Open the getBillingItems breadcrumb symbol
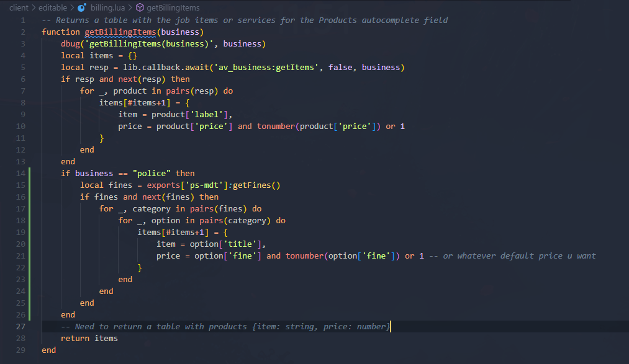This screenshot has height=364, width=629. pyautogui.click(x=173, y=7)
